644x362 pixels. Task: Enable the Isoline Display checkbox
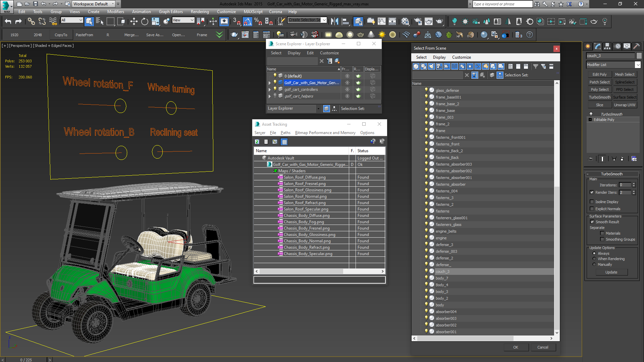592,202
